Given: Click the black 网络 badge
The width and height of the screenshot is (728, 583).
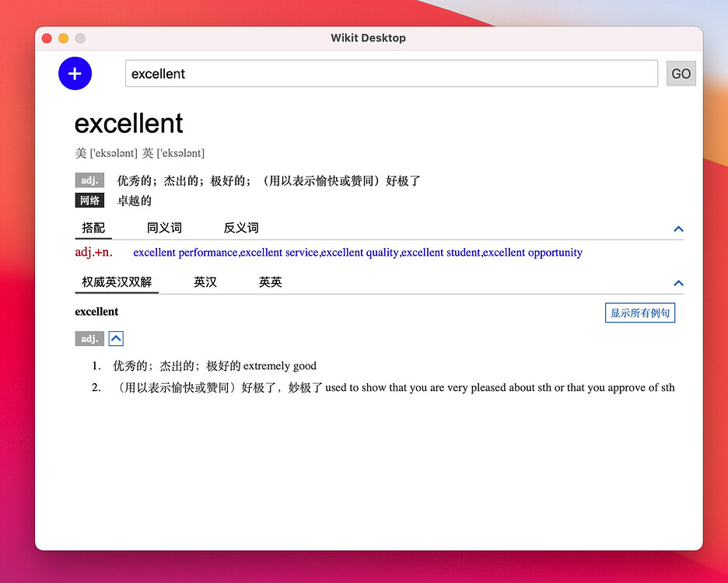Looking at the screenshot, I should pyautogui.click(x=89, y=200).
